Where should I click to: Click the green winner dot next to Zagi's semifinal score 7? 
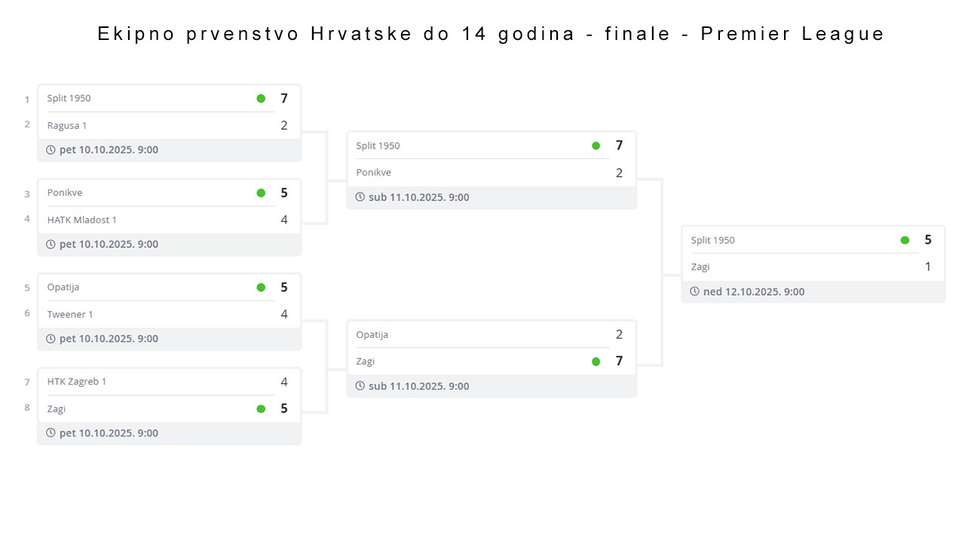point(596,361)
